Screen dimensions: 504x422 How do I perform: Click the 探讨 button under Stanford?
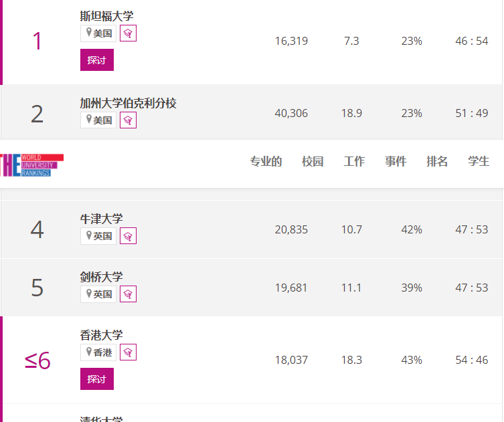pyautogui.click(x=97, y=60)
